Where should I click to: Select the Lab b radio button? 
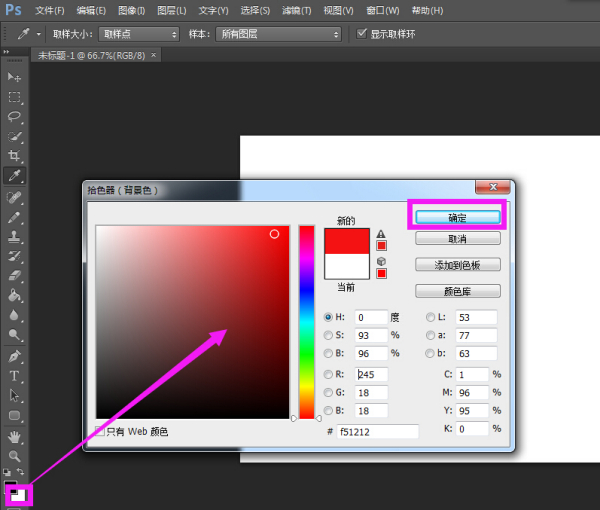point(430,353)
